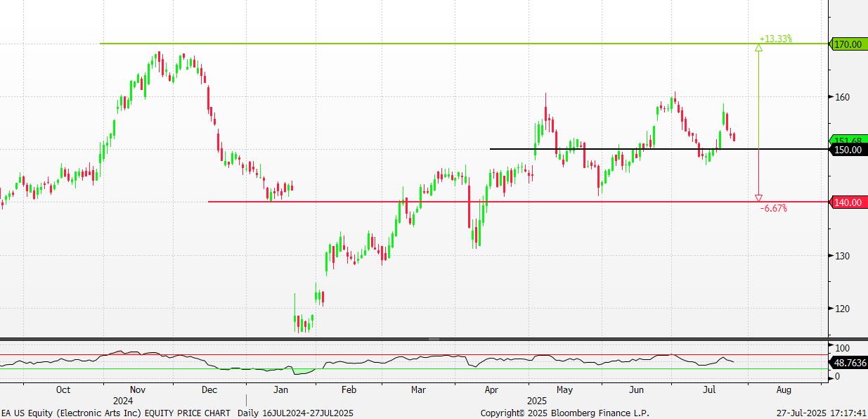Select the 160 price axis label
Viewport: 868px width, 419px height.
(842, 97)
